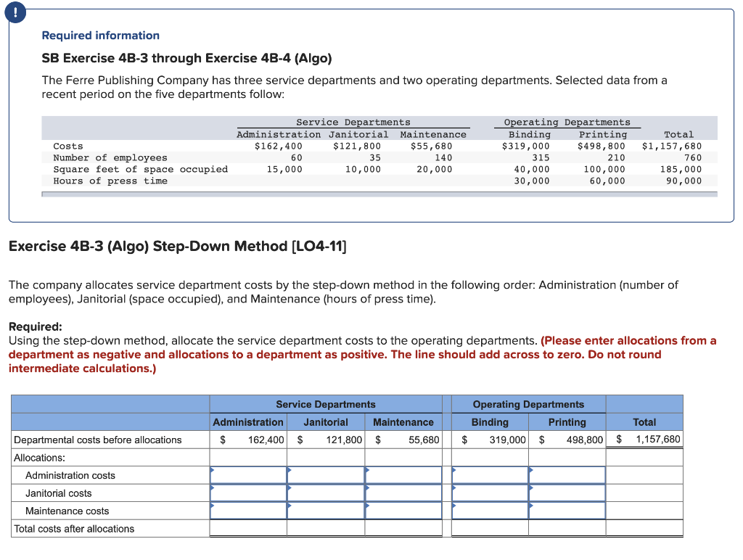Click the 'Required information' heading
Viewport: 743px width, 560px height.
[x=100, y=36]
